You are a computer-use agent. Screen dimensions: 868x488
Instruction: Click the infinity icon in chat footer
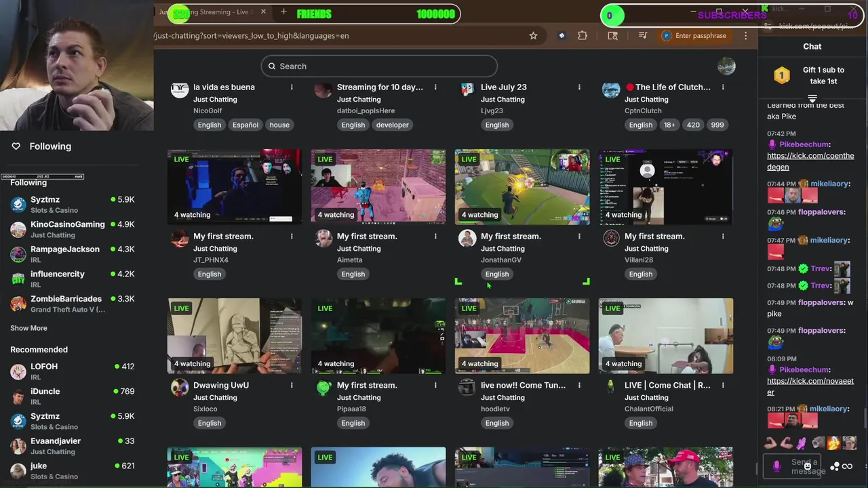(847, 466)
